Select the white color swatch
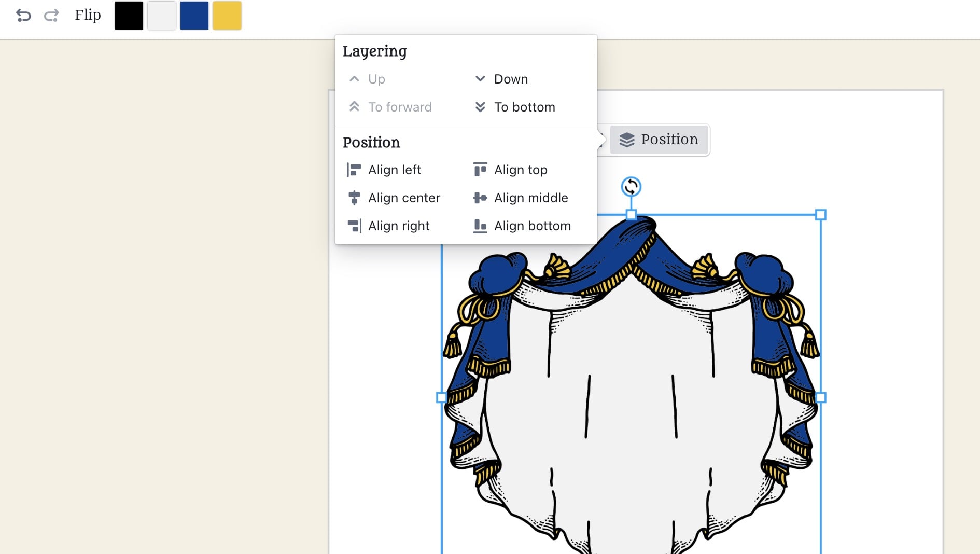 161,16
